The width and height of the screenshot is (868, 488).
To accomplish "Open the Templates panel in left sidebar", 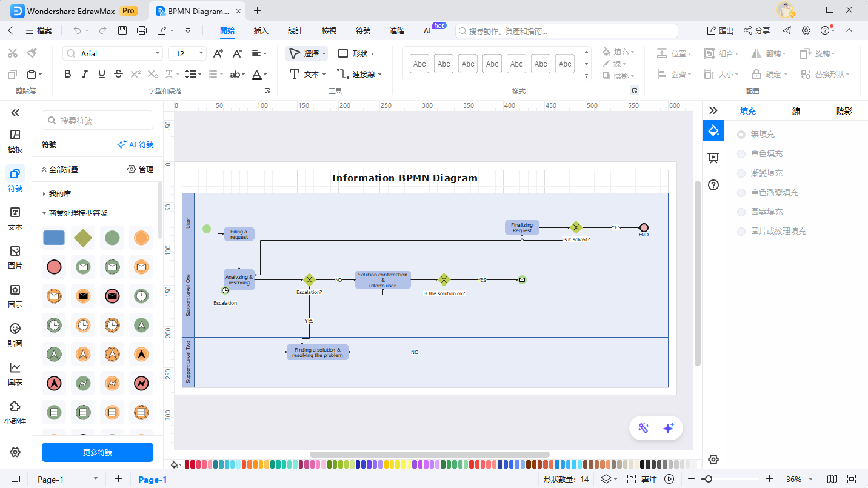I will [x=15, y=141].
